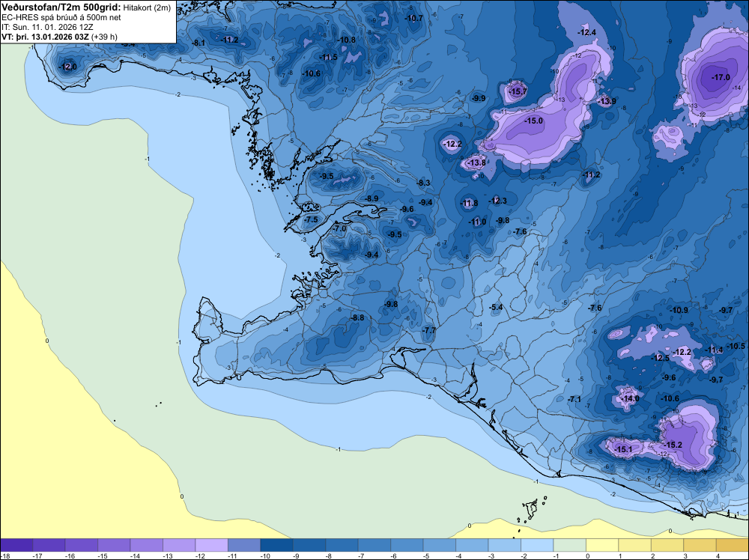
Task: Select the -11.0 temperature value
Action: tap(477, 222)
